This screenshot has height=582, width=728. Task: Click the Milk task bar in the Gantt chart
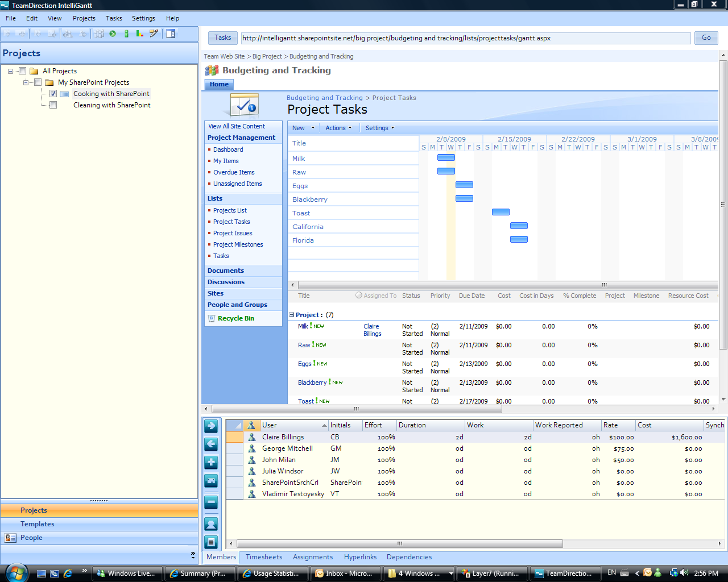446,157
